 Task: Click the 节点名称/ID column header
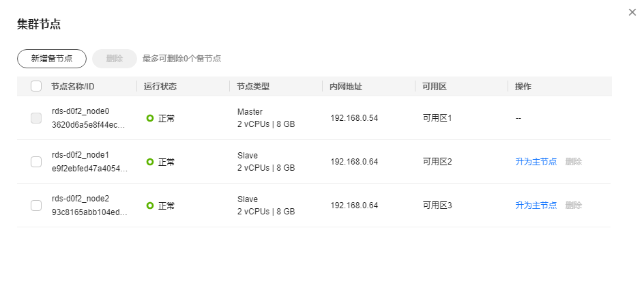pyautogui.click(x=72, y=87)
